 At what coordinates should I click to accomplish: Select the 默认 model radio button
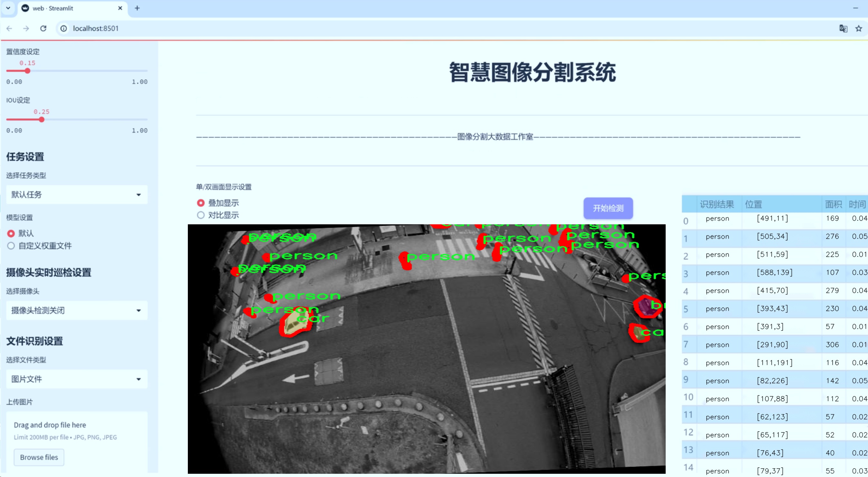coord(11,233)
